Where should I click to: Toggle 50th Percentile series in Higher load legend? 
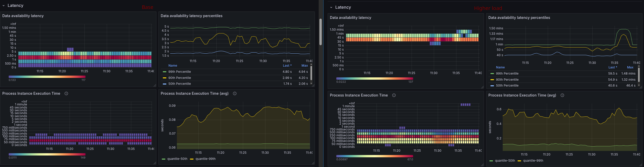(507, 86)
